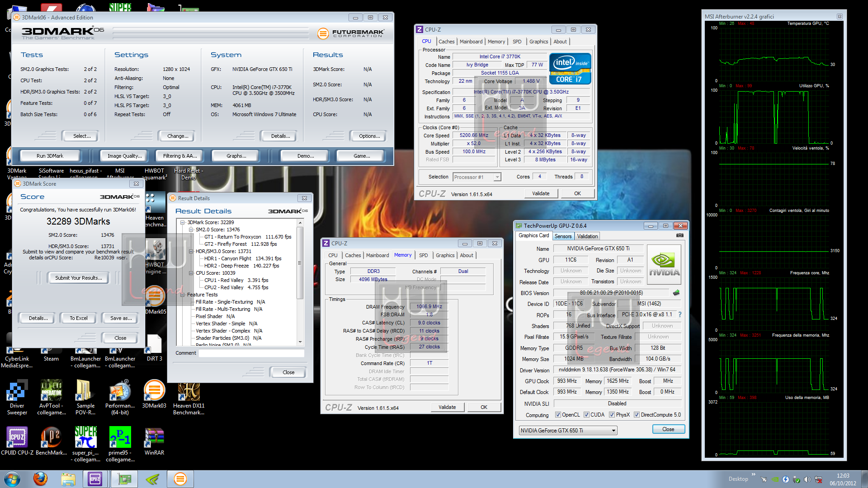868x488 pixels.
Task: Collapse the SM2.0 Score: 13476 tree node
Action: pyautogui.click(x=191, y=230)
